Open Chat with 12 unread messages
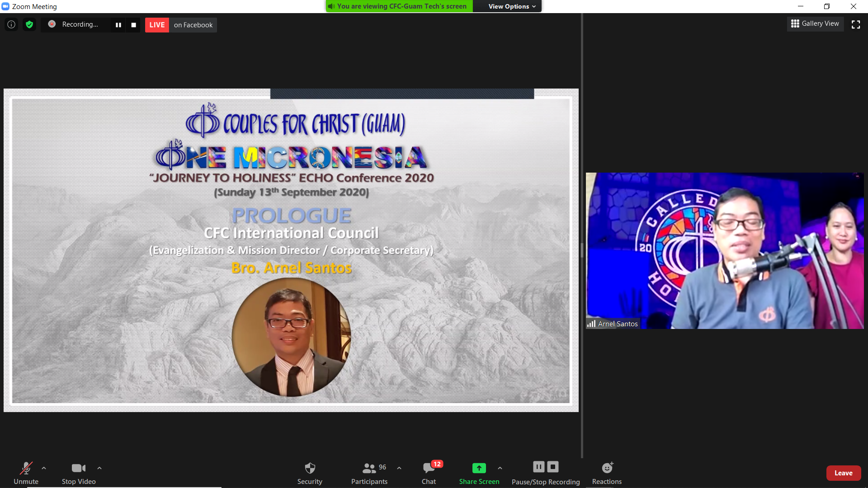Image resolution: width=868 pixels, height=488 pixels. coord(429,473)
